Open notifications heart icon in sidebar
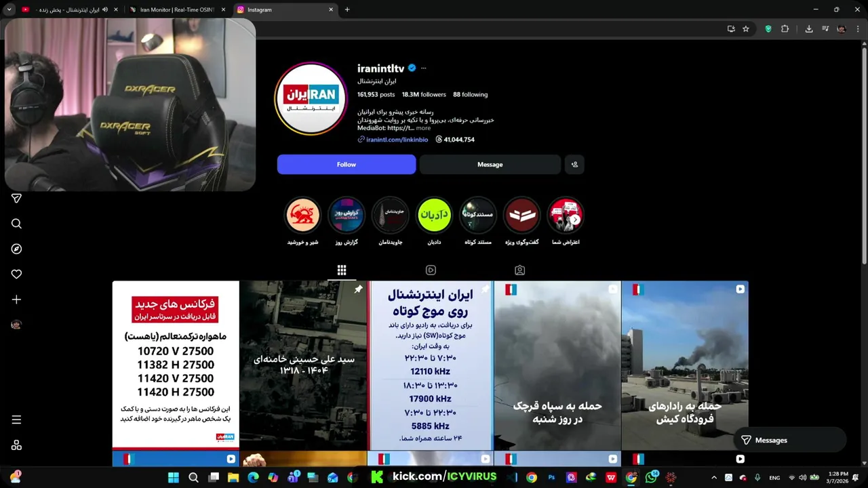 pos(16,274)
